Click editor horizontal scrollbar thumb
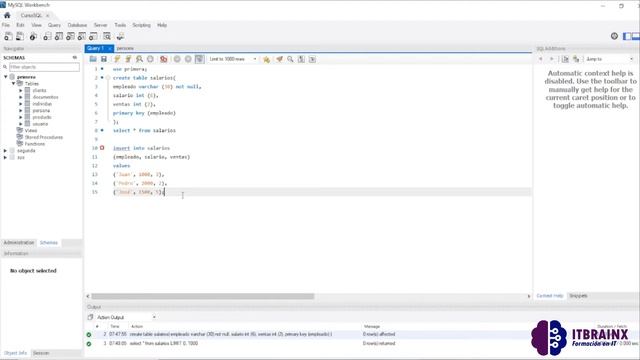 203,296
